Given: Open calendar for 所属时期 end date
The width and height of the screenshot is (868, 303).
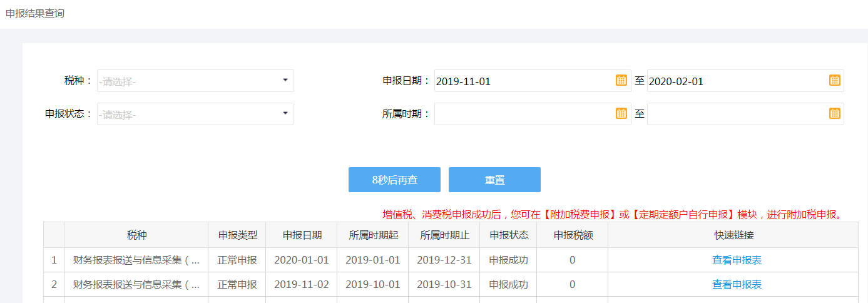Looking at the screenshot, I should tap(834, 113).
